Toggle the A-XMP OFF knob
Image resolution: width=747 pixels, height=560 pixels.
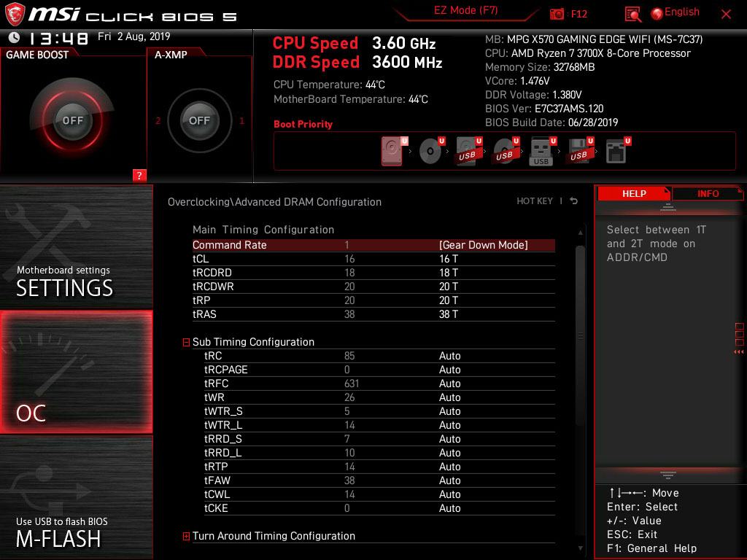click(x=199, y=120)
